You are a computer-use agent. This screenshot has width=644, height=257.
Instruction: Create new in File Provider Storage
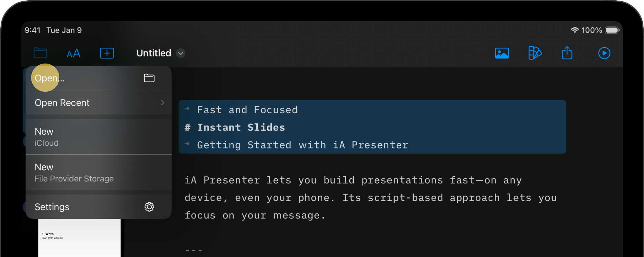pyautogui.click(x=74, y=173)
